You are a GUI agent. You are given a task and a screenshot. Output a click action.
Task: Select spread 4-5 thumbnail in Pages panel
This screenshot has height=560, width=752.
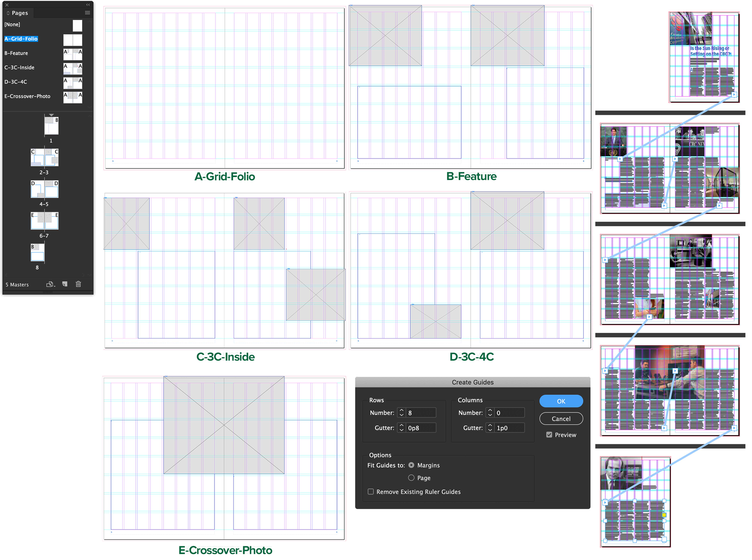44,189
